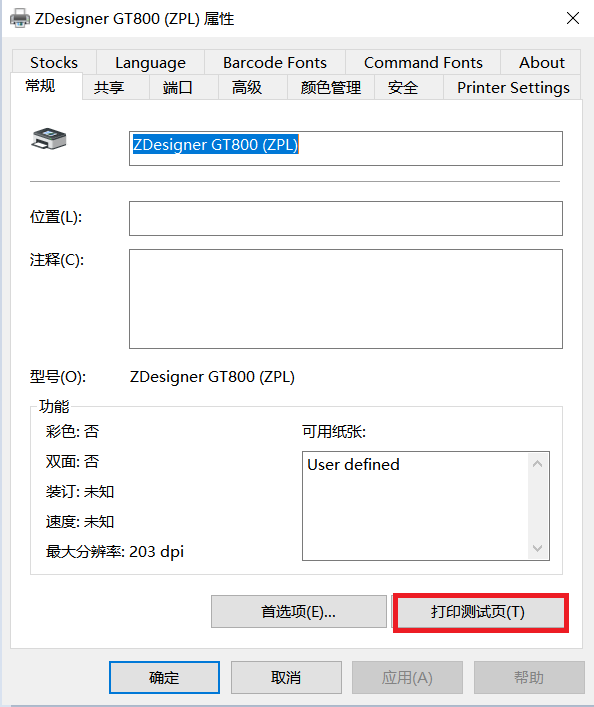The height and width of the screenshot is (707, 594).
Task: Click the printer icon in the title bar
Action: tap(19, 18)
